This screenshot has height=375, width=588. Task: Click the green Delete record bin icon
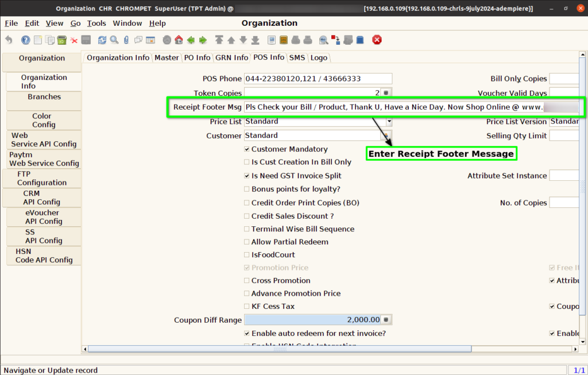[x=62, y=40]
